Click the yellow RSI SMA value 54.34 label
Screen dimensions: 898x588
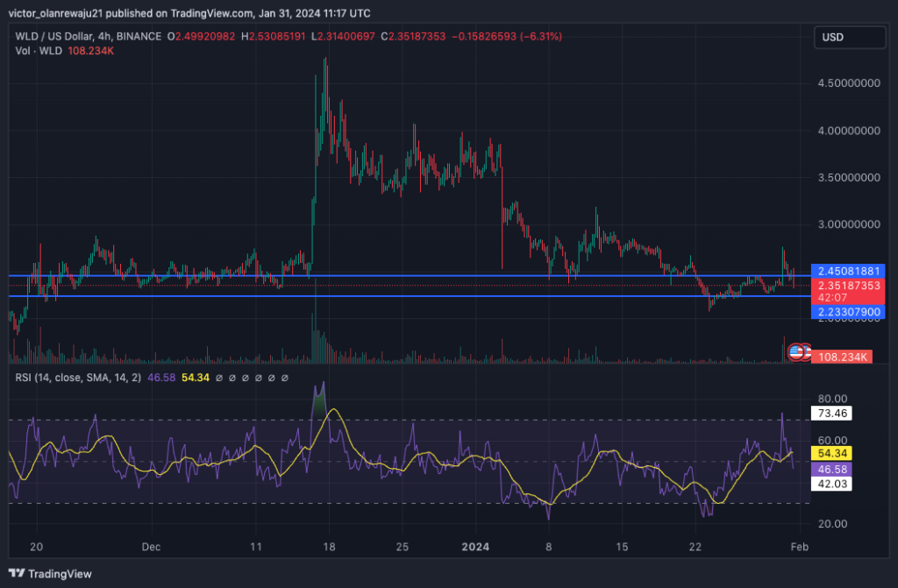pos(830,453)
